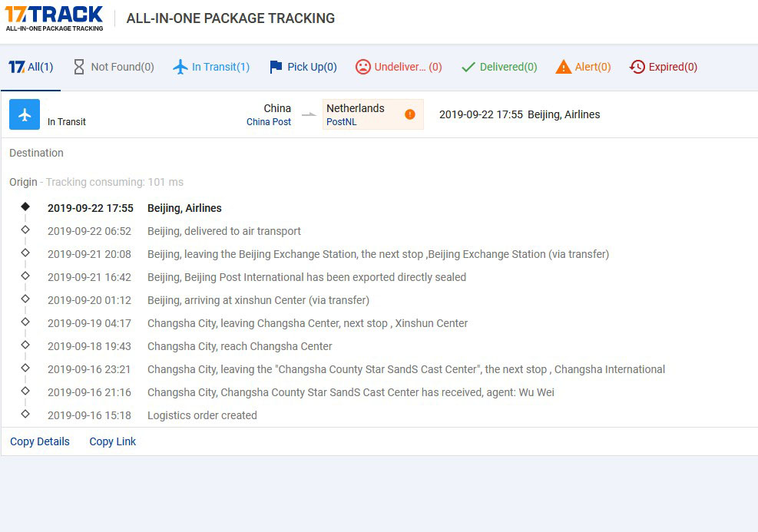Click the summary '2019-09-22 17:55 Beijing, Airlines' header
The height and width of the screenshot is (532, 758).
pos(520,114)
